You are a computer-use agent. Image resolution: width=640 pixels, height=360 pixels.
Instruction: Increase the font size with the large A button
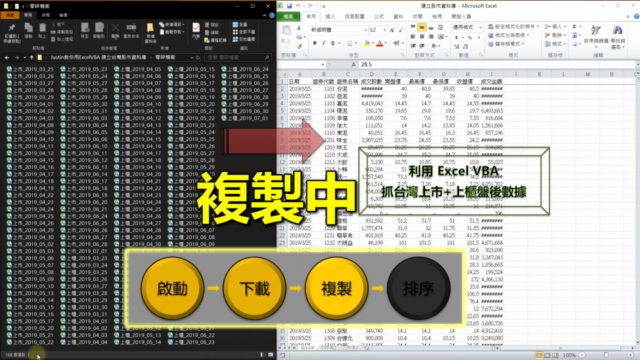(x=392, y=30)
